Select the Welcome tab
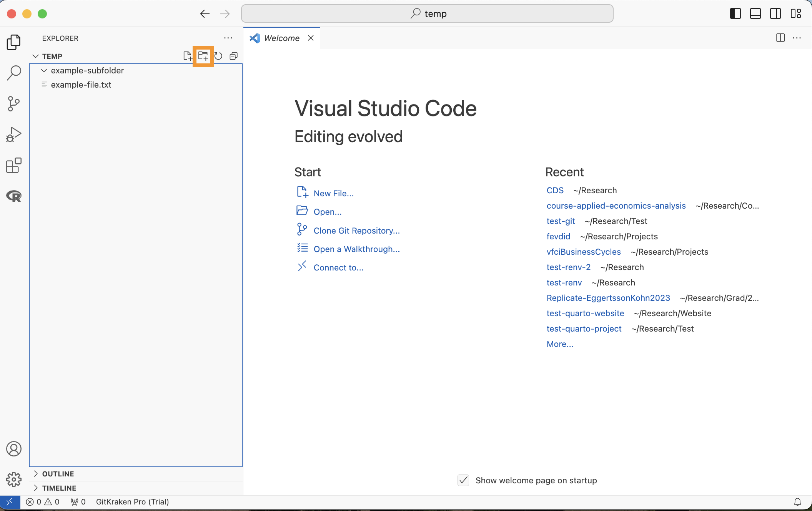 click(x=281, y=38)
